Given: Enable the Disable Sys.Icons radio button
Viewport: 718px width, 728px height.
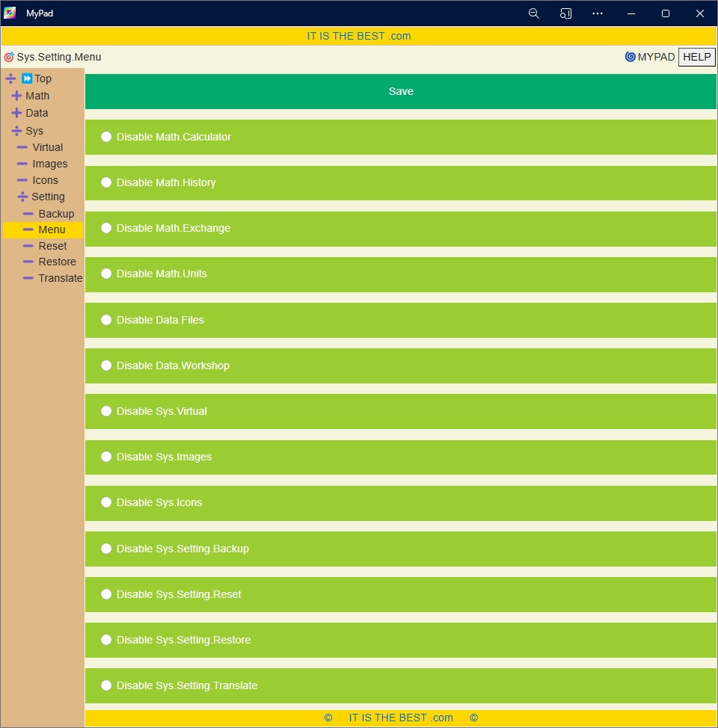Looking at the screenshot, I should click(x=106, y=502).
